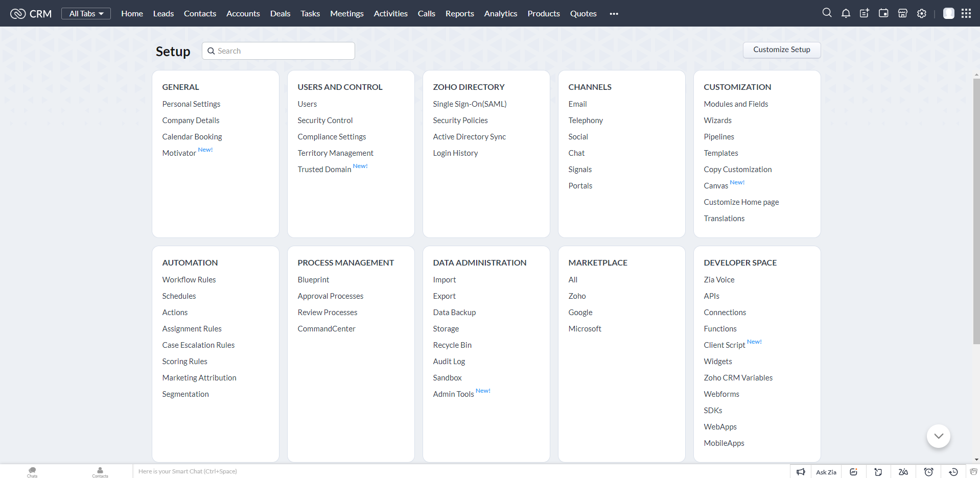Click the quick create record icon
Viewport: 980px width, 478px height.
pyautogui.click(x=865, y=13)
